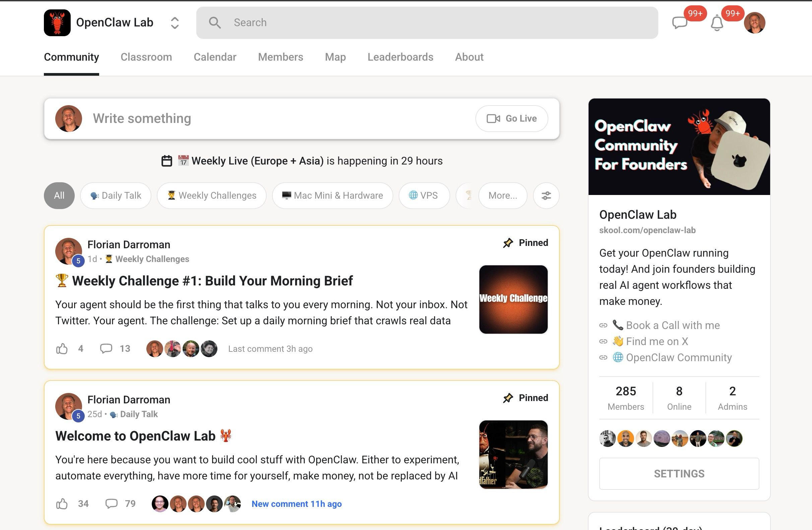Open comments on the Welcome to OpenClaw Lab post
Screen dimensions: 812x530
[x=112, y=504]
